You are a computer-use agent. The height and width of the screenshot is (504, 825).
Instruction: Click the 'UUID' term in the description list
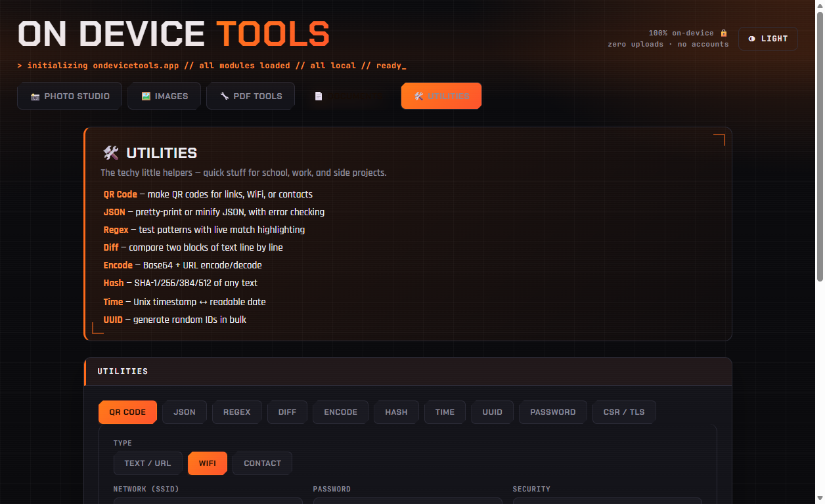[113, 320]
